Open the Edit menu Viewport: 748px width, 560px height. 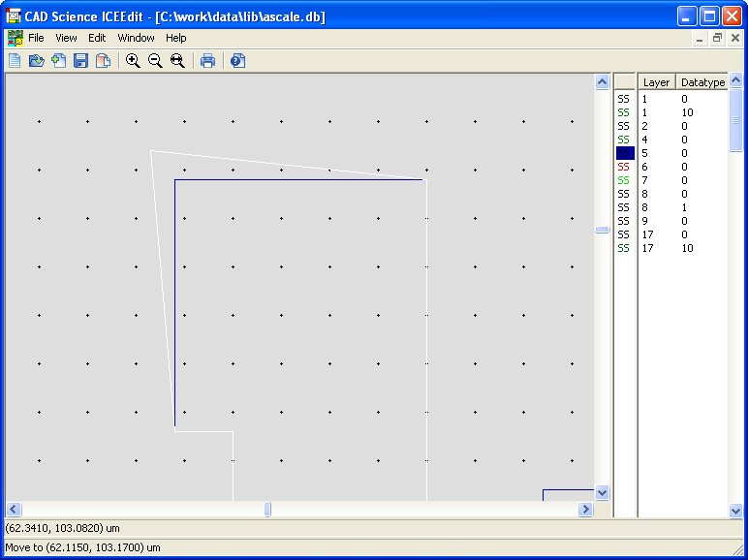[97, 38]
